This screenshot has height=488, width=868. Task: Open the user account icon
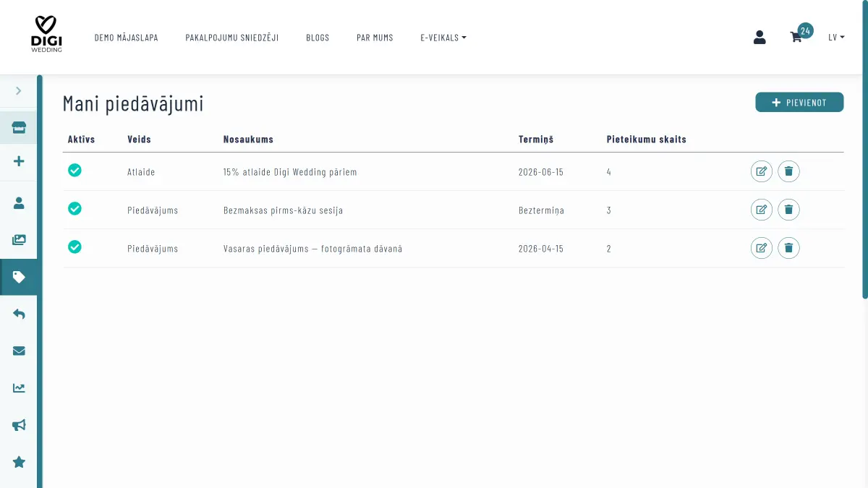pos(759,38)
